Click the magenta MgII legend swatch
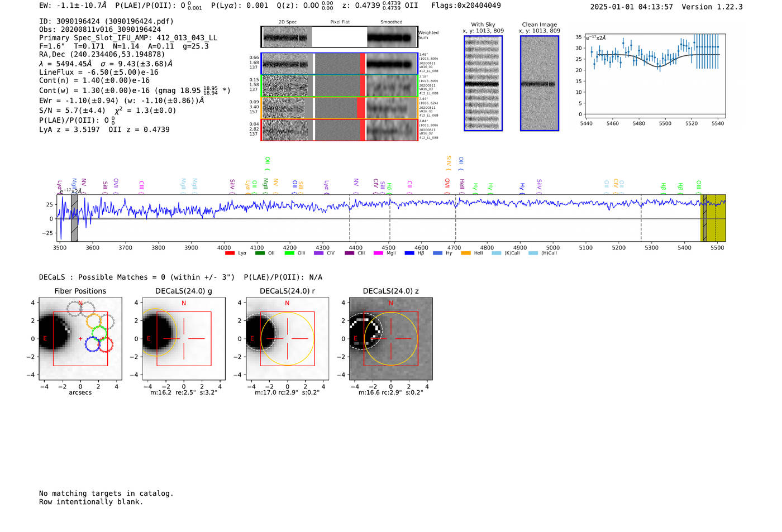This screenshot has height=532, width=782. (x=378, y=253)
